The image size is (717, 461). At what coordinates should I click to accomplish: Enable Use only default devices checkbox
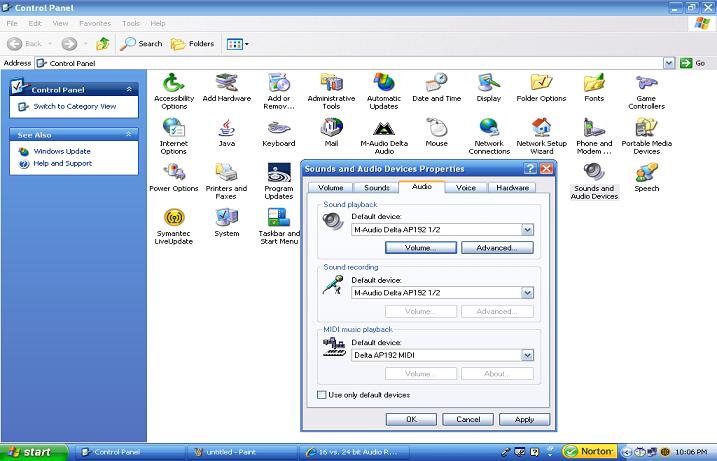(322, 395)
